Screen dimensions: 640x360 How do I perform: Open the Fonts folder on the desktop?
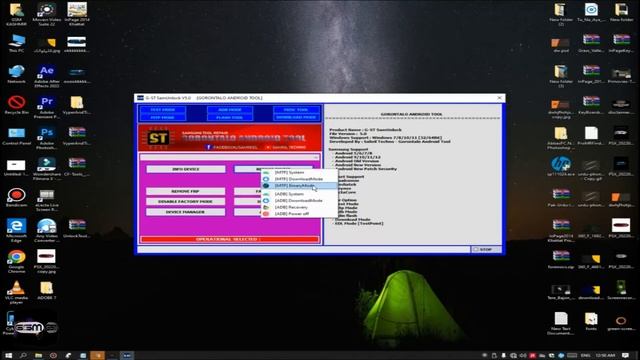591,321
